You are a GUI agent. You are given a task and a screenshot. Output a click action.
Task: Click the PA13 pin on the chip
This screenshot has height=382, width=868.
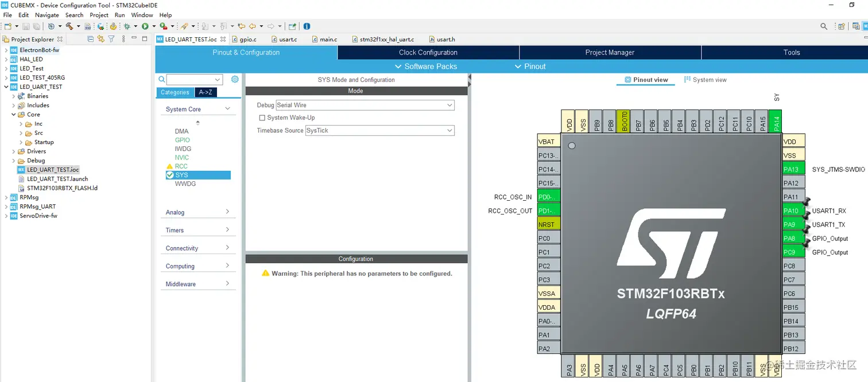tap(794, 169)
